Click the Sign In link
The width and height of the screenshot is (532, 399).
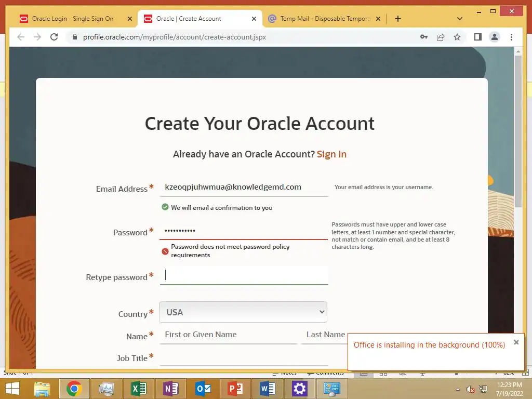331,154
